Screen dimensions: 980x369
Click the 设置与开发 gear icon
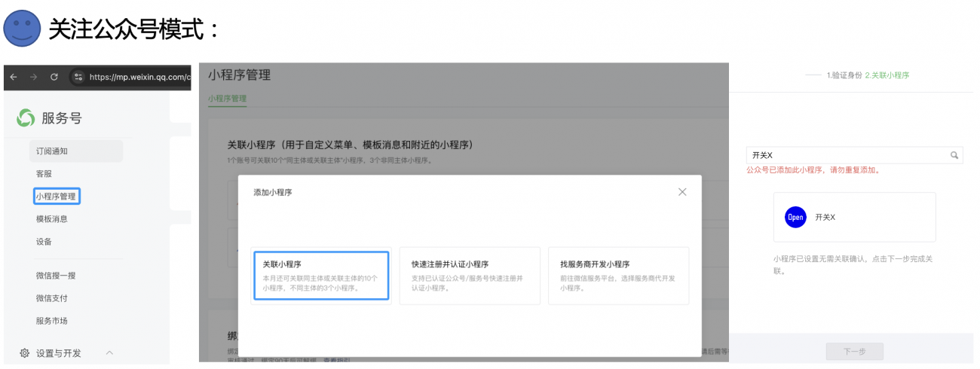25,352
